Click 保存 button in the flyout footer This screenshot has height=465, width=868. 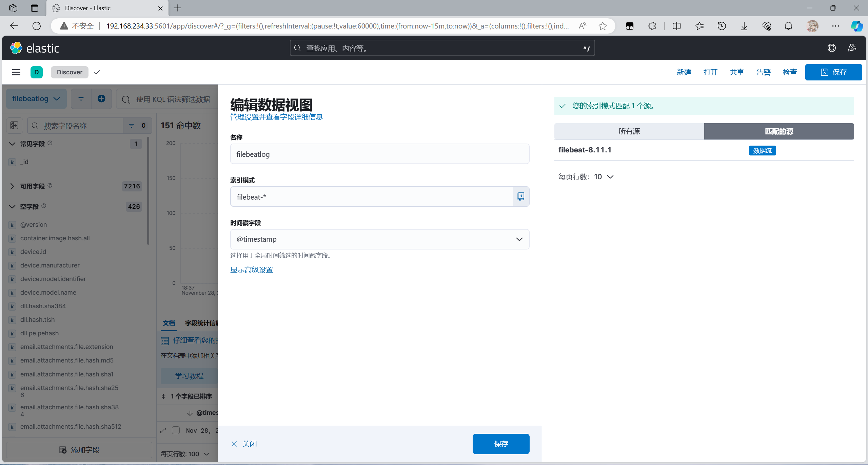pos(501,444)
